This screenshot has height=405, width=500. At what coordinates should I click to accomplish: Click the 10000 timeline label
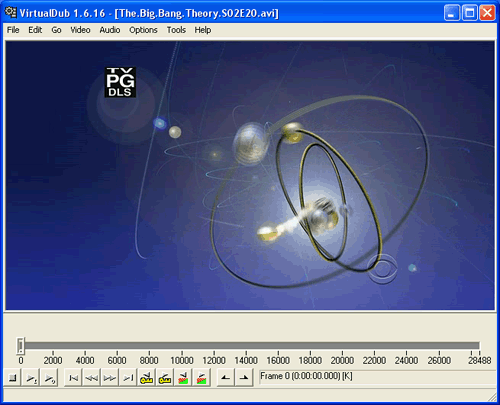point(182,361)
